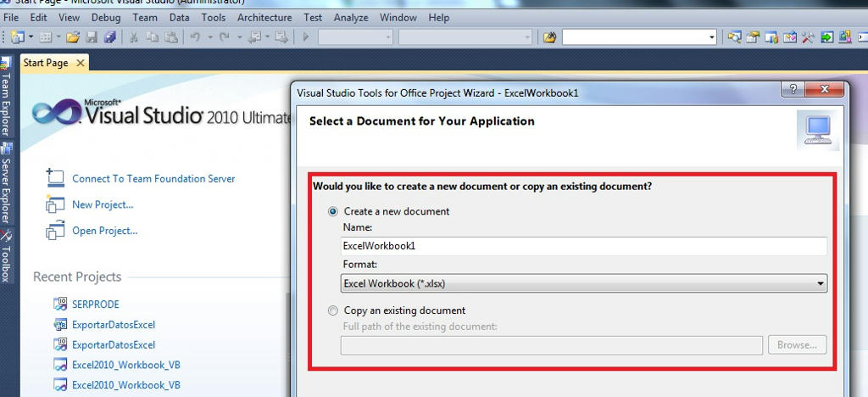Open the File menu
Screen dimensions: 868x397
pyautogui.click(x=11, y=18)
